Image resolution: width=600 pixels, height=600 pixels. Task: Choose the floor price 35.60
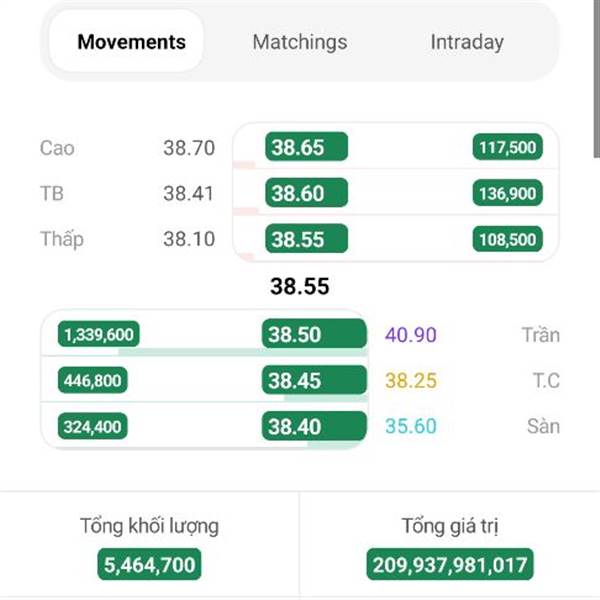(x=411, y=426)
